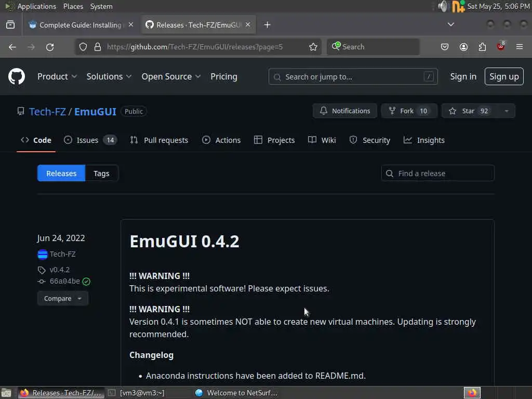Open the list all tabs chevron

click(450, 24)
